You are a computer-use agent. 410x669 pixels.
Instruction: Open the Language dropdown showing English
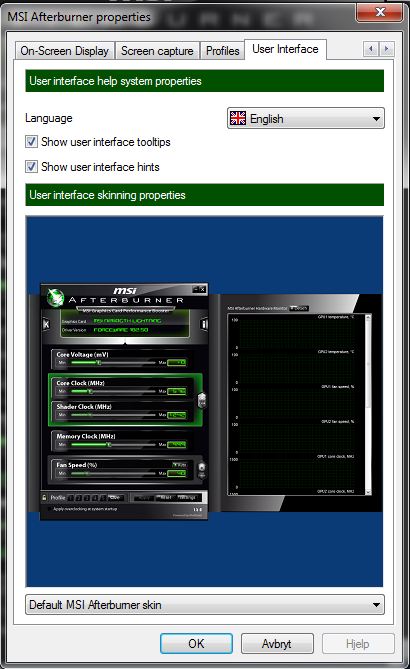(x=305, y=118)
